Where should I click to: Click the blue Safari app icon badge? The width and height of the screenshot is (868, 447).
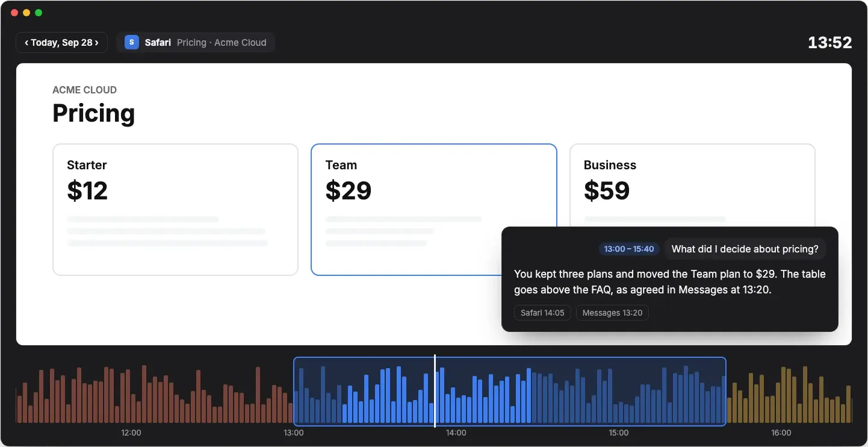(132, 42)
